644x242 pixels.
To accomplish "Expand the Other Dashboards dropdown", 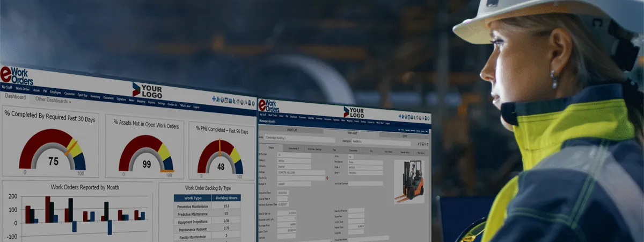I will (x=53, y=101).
